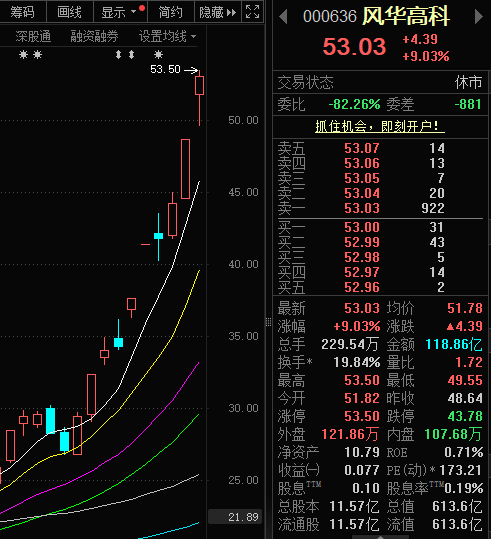The width and height of the screenshot is (491, 539).
Task: Click the 融资融券 tag
Action: [94, 36]
